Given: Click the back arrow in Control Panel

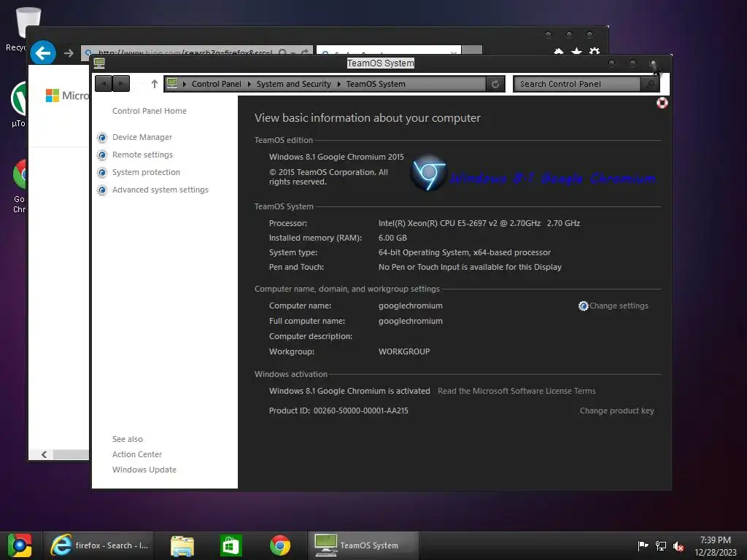Looking at the screenshot, I should click(104, 84).
